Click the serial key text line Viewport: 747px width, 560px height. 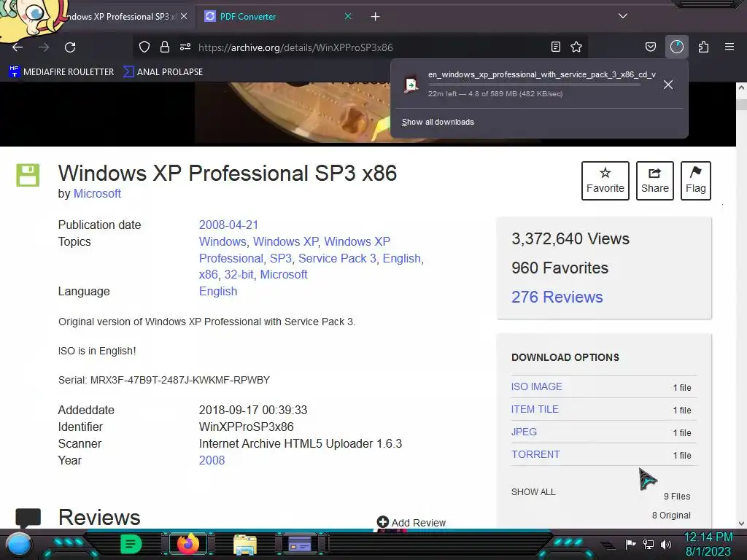pos(164,380)
